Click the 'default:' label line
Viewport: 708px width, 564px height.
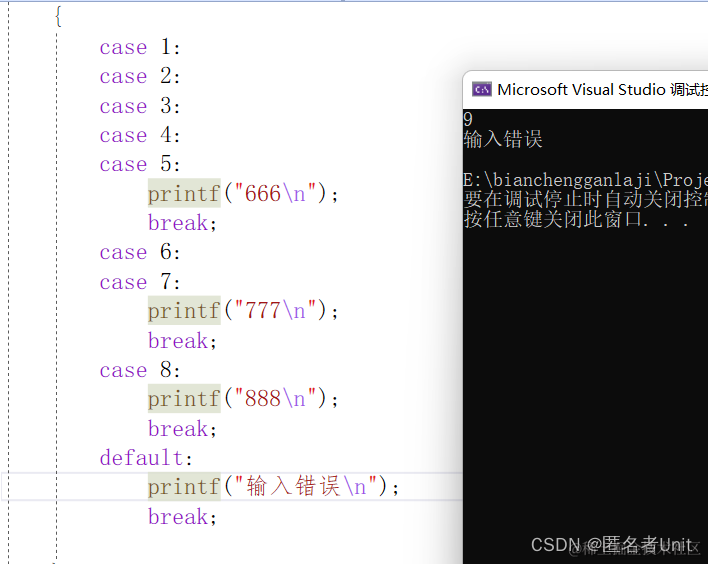(x=146, y=457)
